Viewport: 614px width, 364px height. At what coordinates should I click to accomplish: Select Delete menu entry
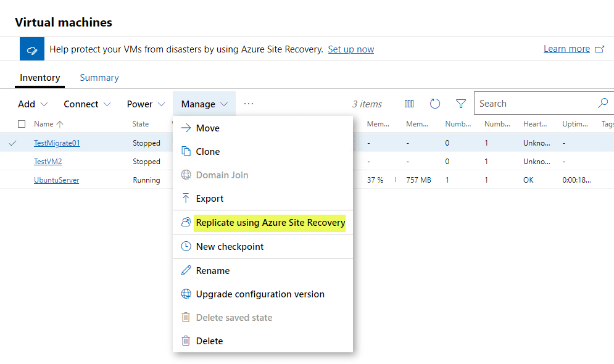(x=263, y=341)
